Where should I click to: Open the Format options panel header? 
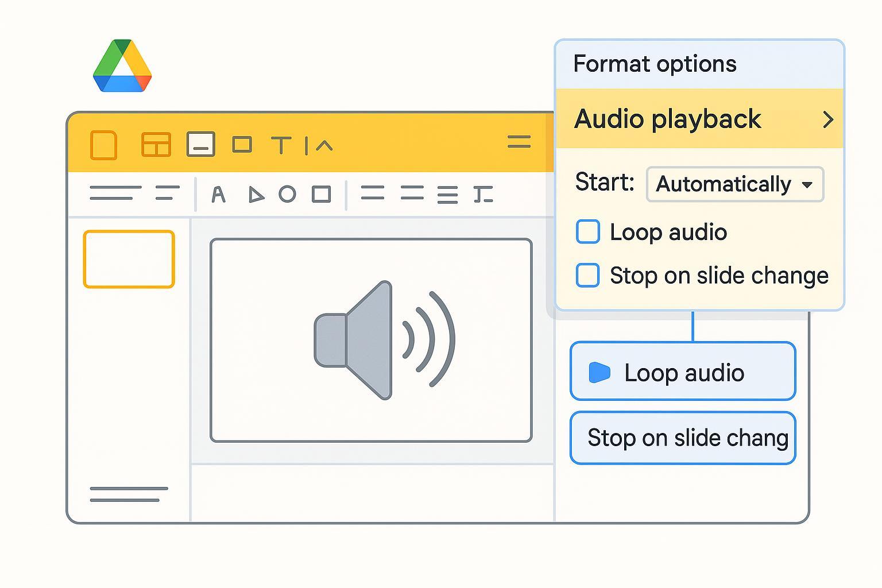pos(655,64)
